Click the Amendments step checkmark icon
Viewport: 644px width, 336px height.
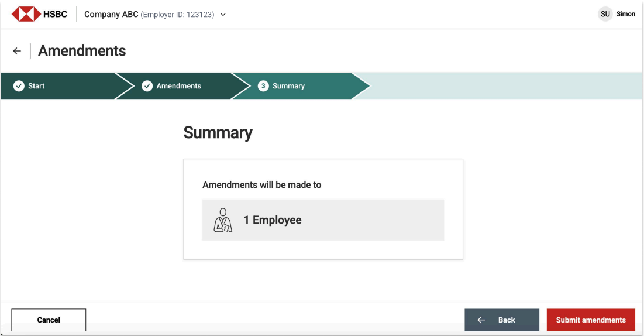click(x=147, y=86)
